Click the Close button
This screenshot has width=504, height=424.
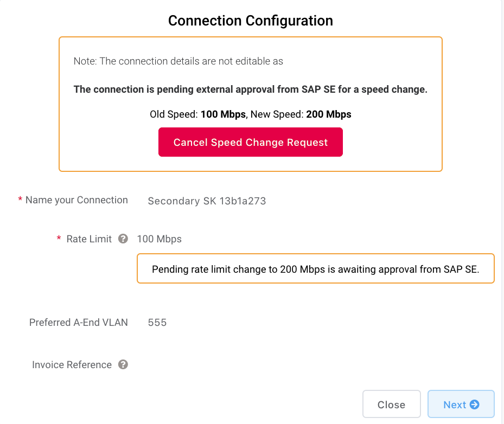coord(392,404)
